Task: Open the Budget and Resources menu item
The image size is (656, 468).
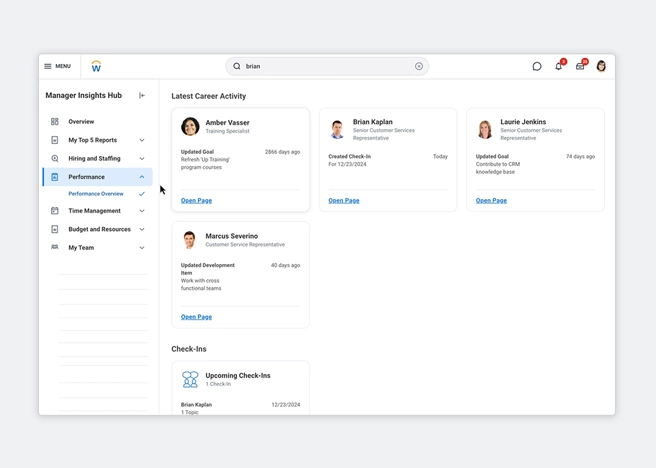Action: [99, 229]
